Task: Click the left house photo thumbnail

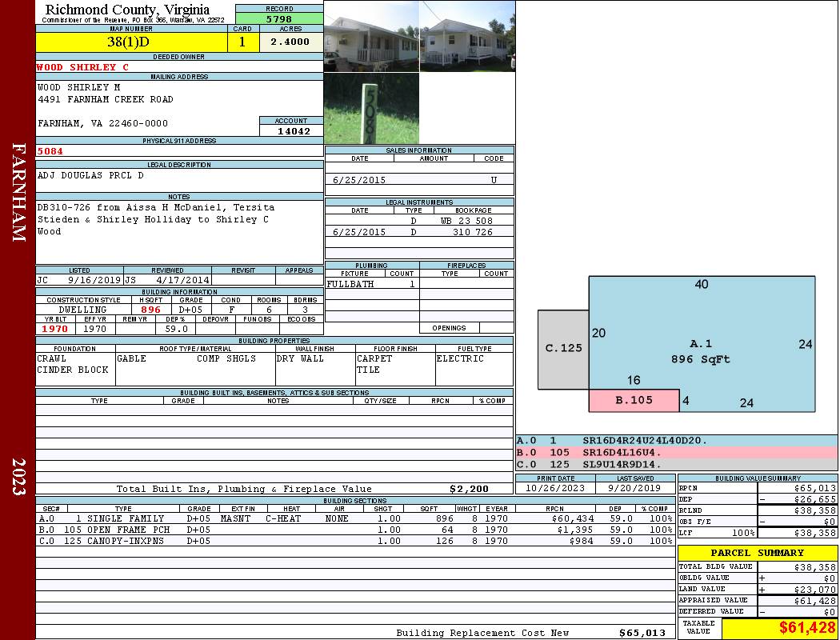Action: point(371,36)
